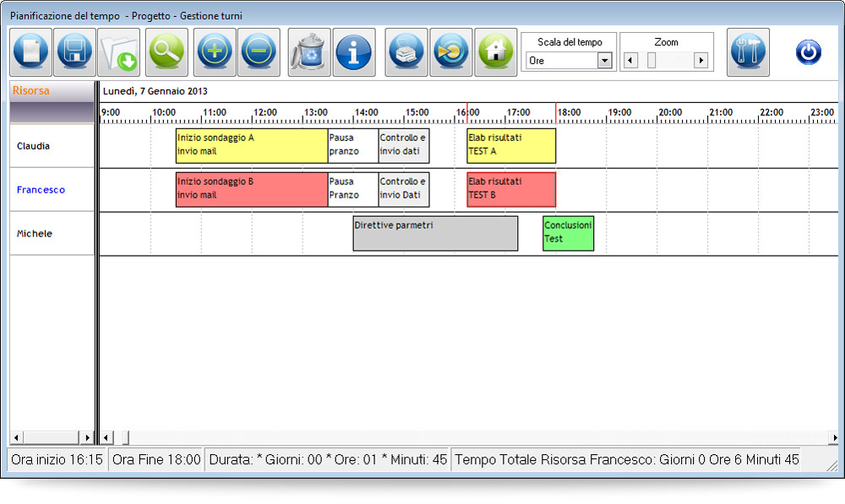
Task: Create a new document with the blank page icon
Action: [x=30, y=52]
